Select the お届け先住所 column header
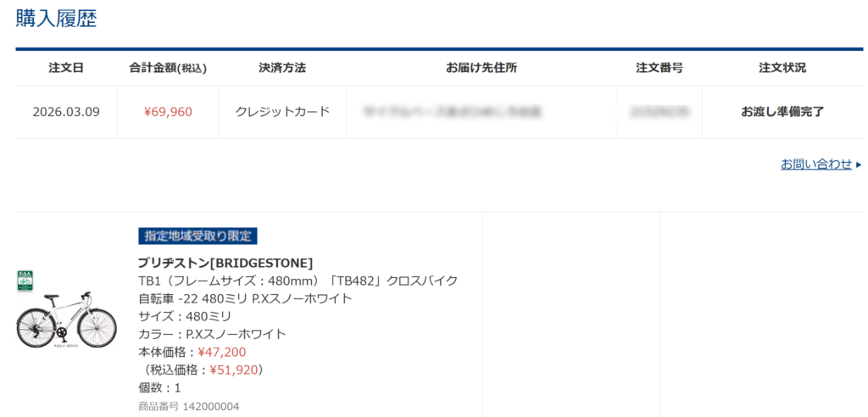868x417 pixels. click(481, 68)
